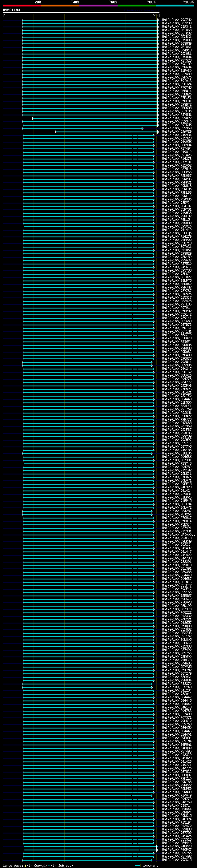Screen dimensions: 197x868
Task: Select the UniRef100_A9TKU6 label
Action: click(177, 125)
